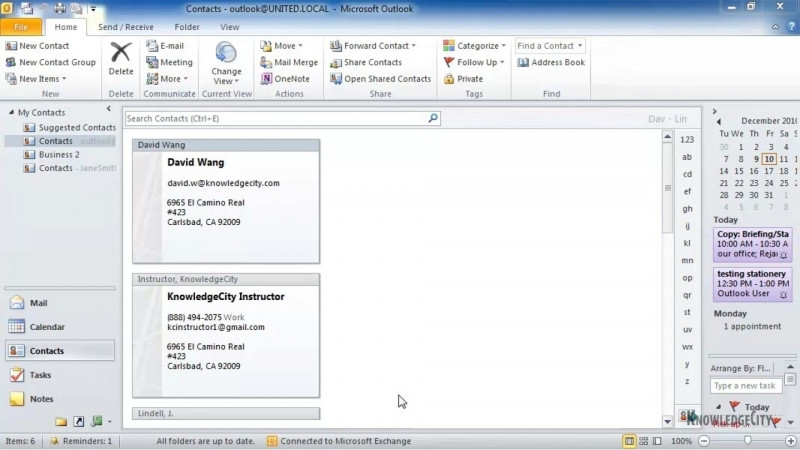This screenshot has width=800, height=450.
Task: Open the Follow Up dropdown
Action: pos(473,62)
